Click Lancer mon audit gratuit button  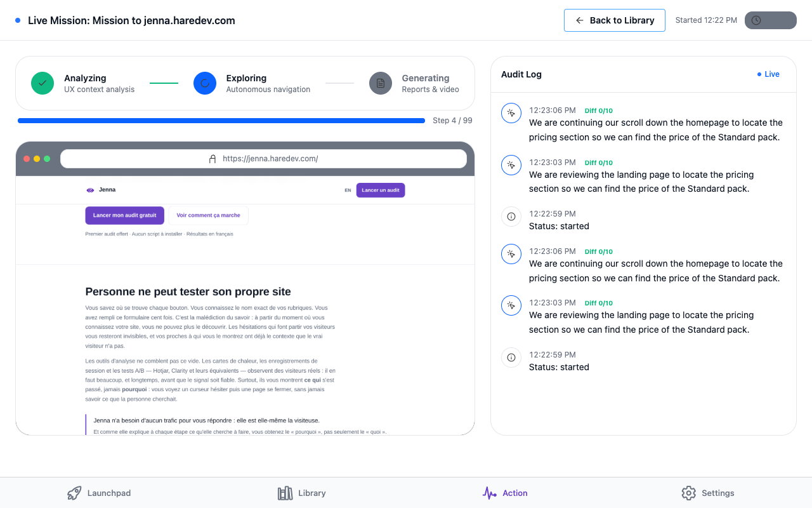(x=125, y=215)
